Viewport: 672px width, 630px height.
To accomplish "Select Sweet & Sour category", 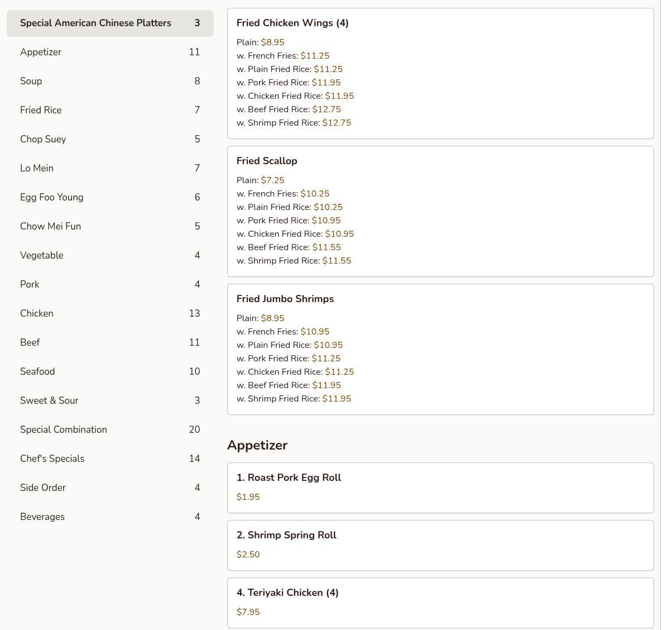I will (x=110, y=400).
